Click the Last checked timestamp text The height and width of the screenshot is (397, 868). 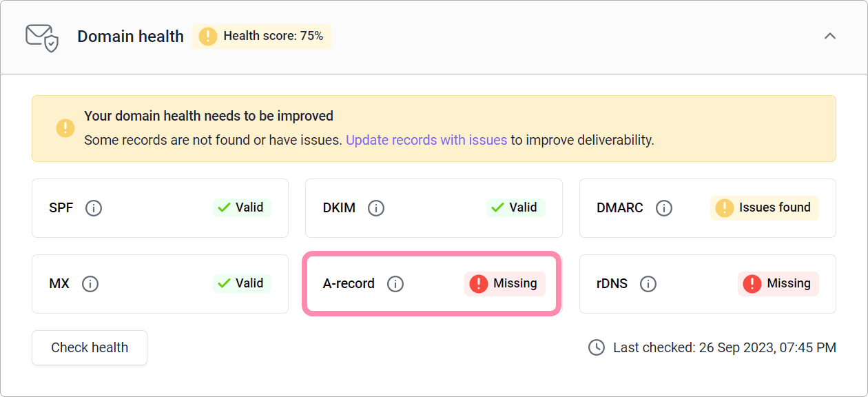725,347
